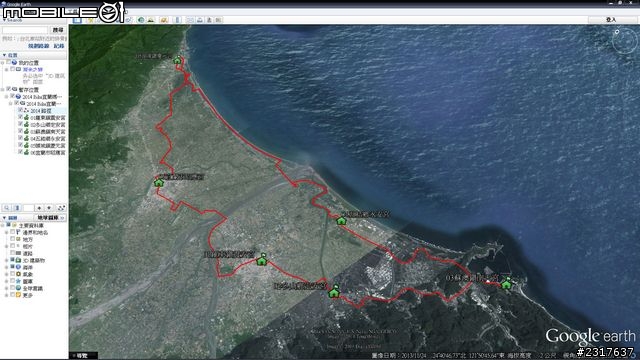Screen dimensions: 640x360
Task: Click the 登入 sign-in button
Action: 611,20
